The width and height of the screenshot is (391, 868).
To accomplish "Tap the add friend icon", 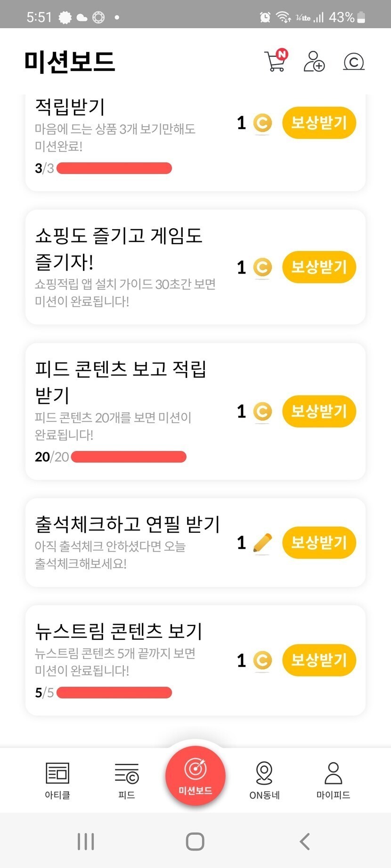I will click(314, 62).
